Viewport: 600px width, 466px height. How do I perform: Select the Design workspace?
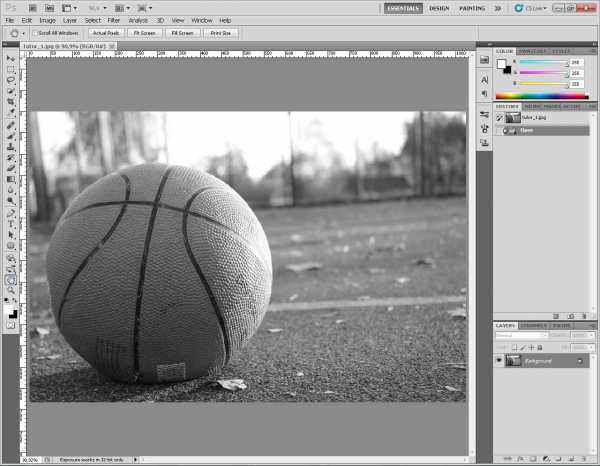[439, 8]
